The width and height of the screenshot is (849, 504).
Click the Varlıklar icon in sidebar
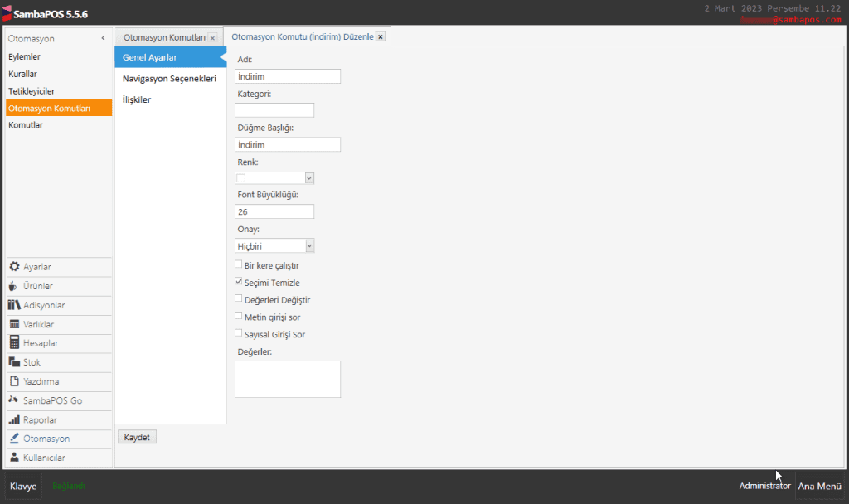[14, 324]
